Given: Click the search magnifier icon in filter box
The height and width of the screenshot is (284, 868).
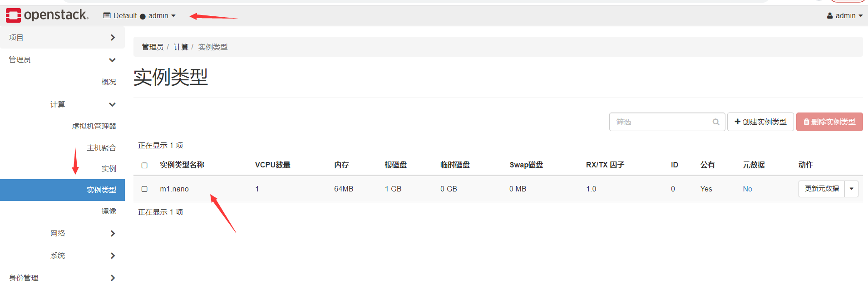Looking at the screenshot, I should (x=716, y=122).
